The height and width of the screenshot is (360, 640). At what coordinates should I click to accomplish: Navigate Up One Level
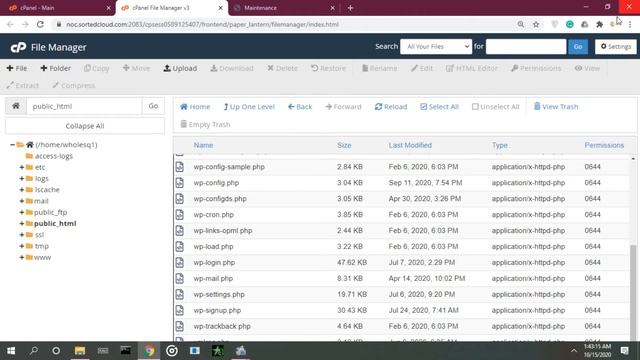tap(249, 107)
